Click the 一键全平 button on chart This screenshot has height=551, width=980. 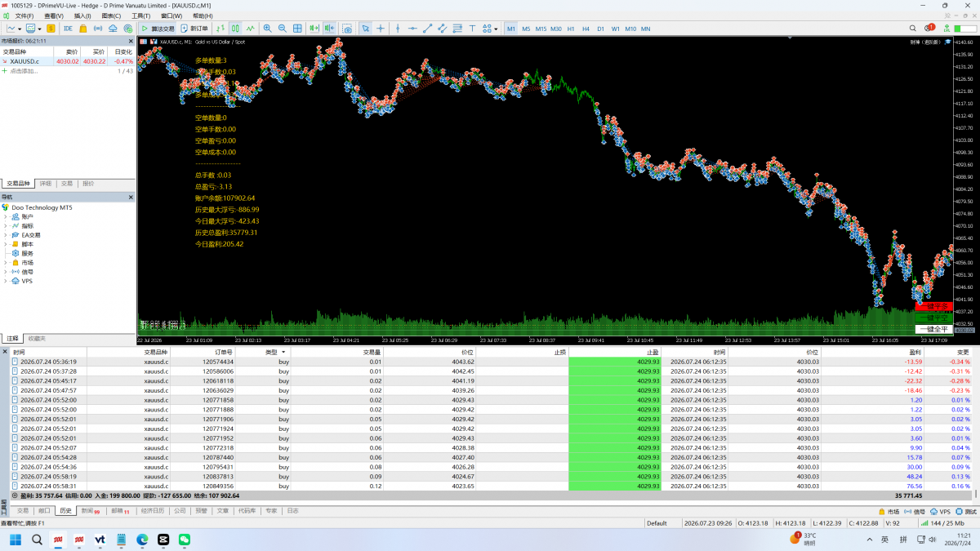(933, 329)
